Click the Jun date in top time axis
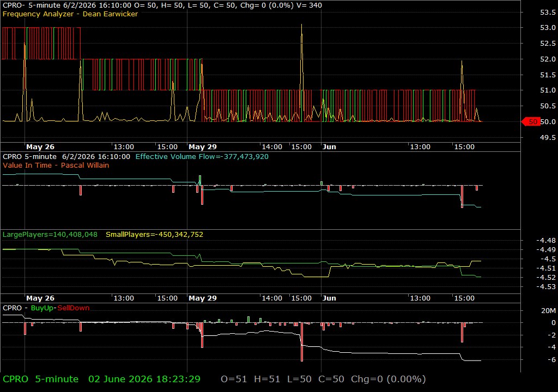The height and width of the screenshot is (392, 558). click(329, 147)
